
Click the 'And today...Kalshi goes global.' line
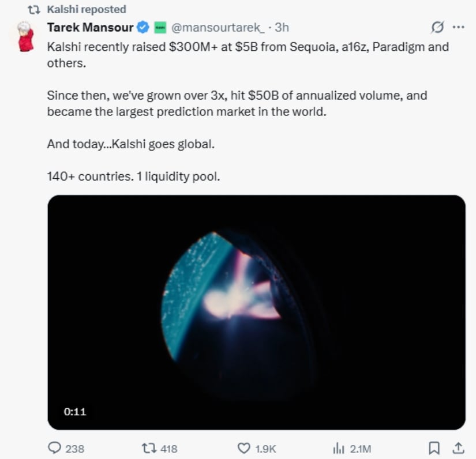point(130,144)
